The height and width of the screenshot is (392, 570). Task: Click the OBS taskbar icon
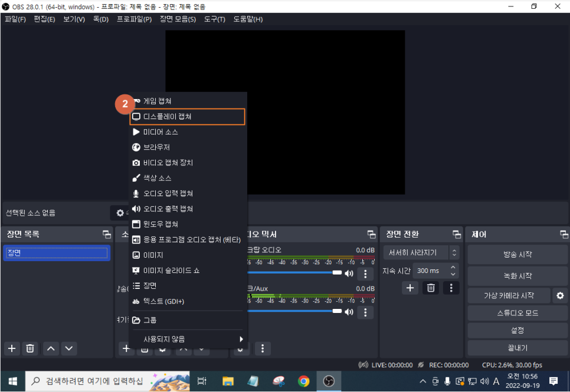coord(329,381)
